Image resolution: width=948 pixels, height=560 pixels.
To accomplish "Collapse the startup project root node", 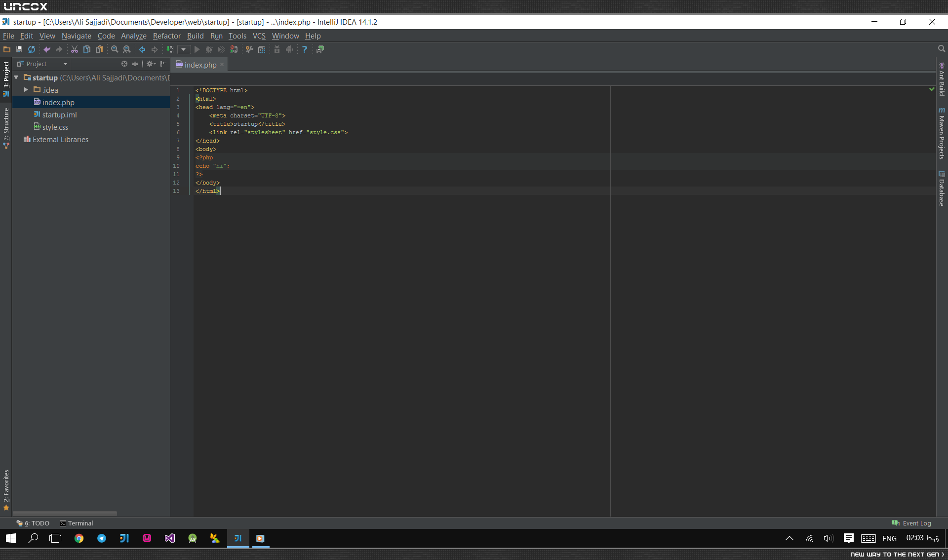I will 16,77.
